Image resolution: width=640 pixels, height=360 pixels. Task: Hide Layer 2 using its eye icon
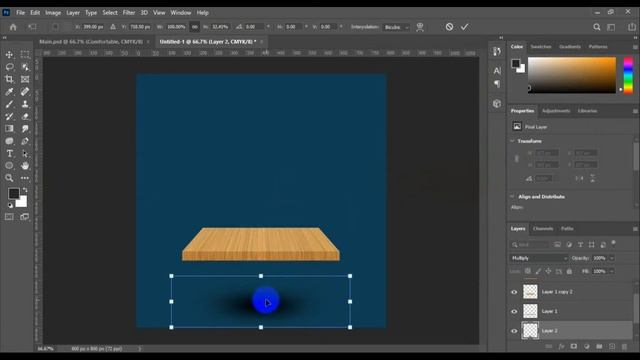tap(514, 331)
